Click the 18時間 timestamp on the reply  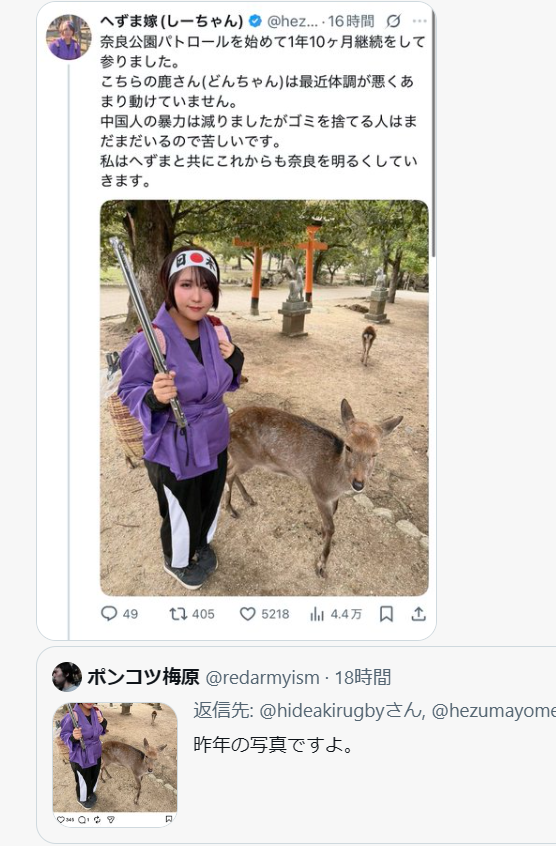pos(363,678)
